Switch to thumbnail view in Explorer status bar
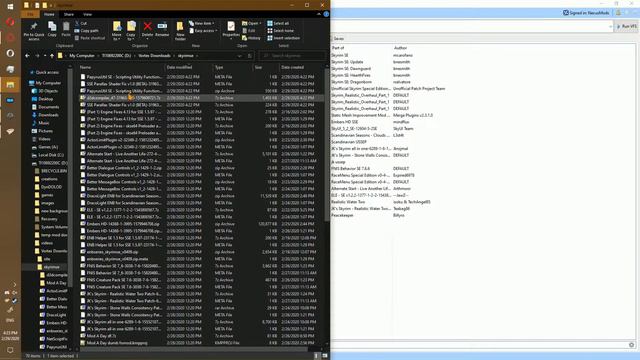The width and height of the screenshot is (640, 360). tap(325, 356)
